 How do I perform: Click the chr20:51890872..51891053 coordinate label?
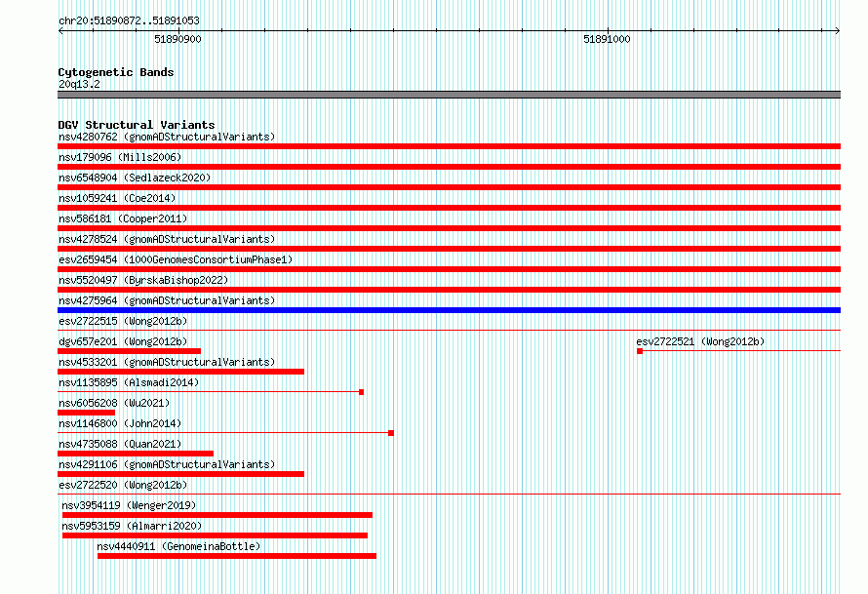coord(129,20)
